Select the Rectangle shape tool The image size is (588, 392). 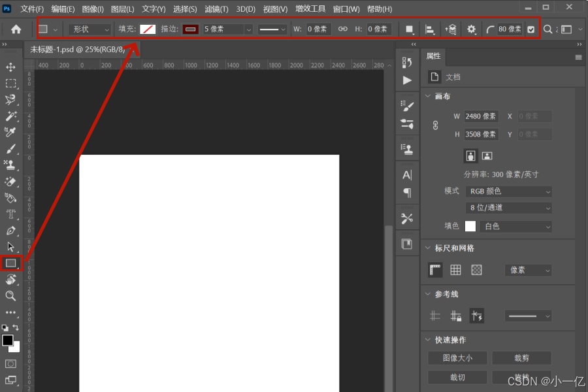click(11, 263)
